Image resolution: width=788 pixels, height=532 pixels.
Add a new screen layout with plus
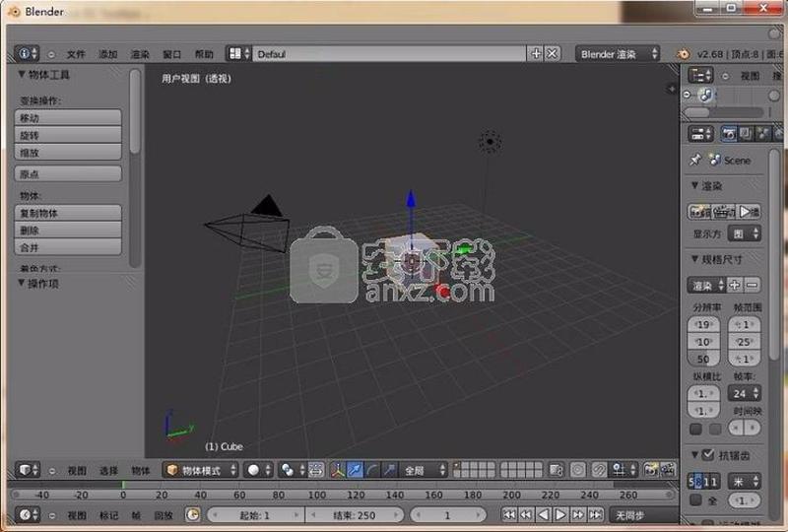click(x=536, y=53)
